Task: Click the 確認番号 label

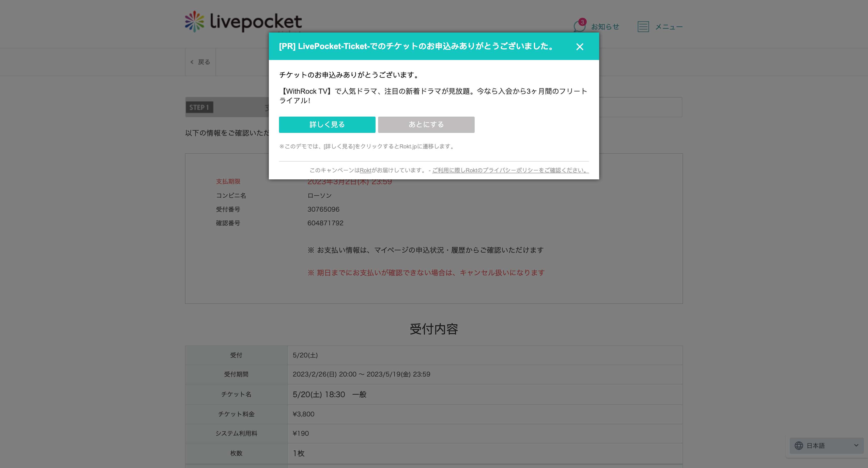Action: tap(228, 223)
